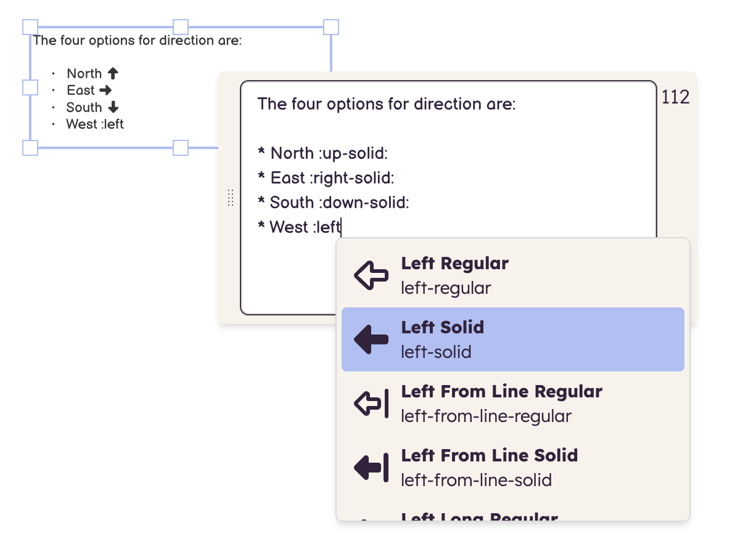Grab the dotted drag handle left of editor
Image resolution: width=743 pixels, height=560 pixels.
(231, 198)
